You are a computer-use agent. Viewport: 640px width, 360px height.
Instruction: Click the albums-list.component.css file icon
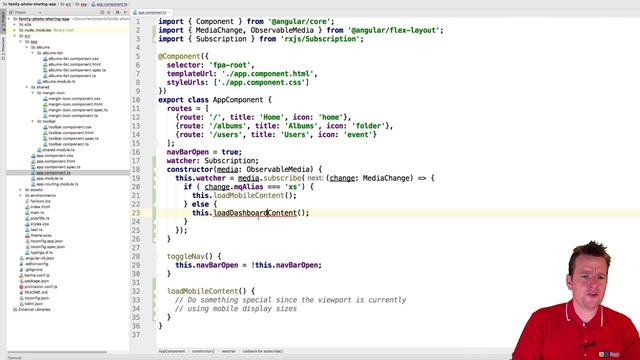tap(45, 59)
